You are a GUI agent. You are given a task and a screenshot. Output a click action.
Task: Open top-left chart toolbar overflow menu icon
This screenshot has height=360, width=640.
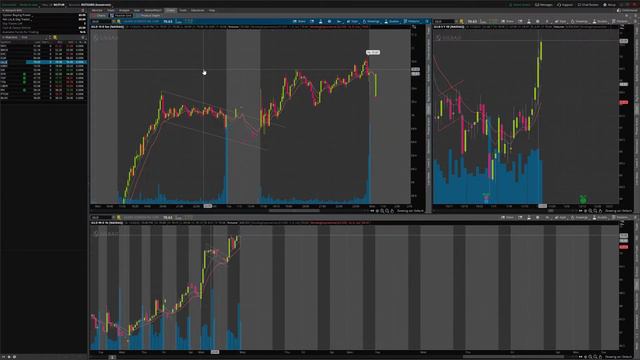tap(427, 21)
